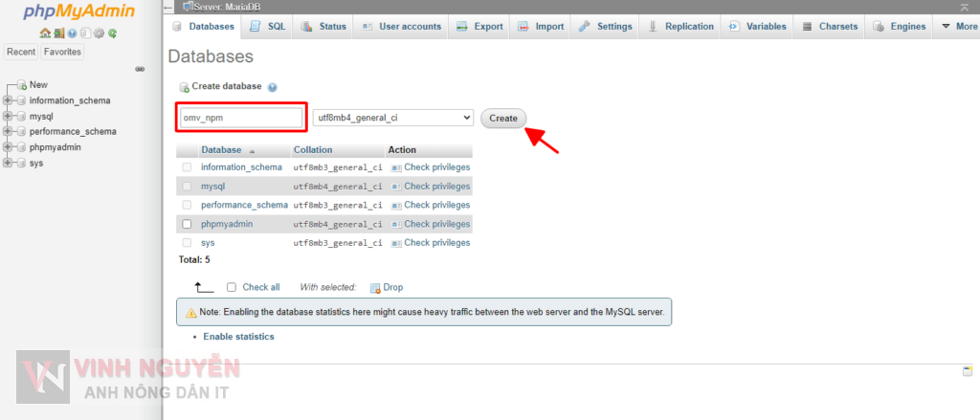This screenshot has width=980, height=420.
Task: Open mysql link in the database table
Action: tap(213, 187)
